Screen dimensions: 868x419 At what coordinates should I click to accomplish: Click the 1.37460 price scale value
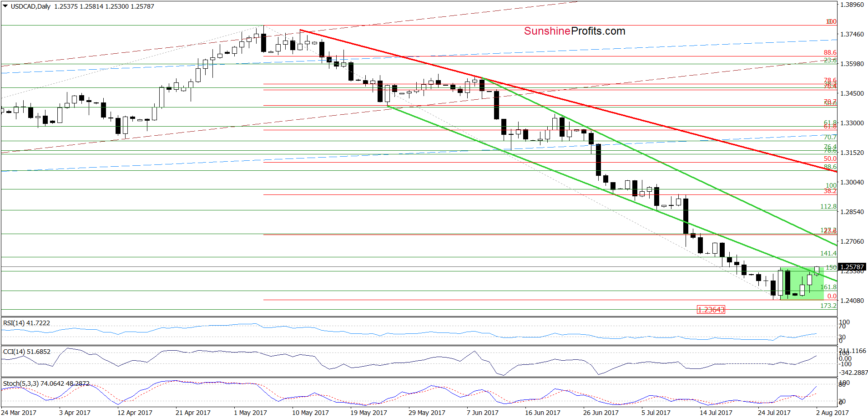(x=852, y=34)
